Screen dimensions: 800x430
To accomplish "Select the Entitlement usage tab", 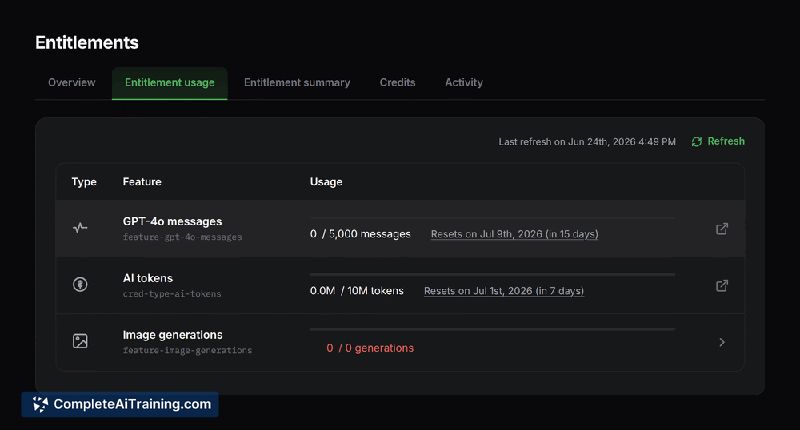I will pos(169,83).
